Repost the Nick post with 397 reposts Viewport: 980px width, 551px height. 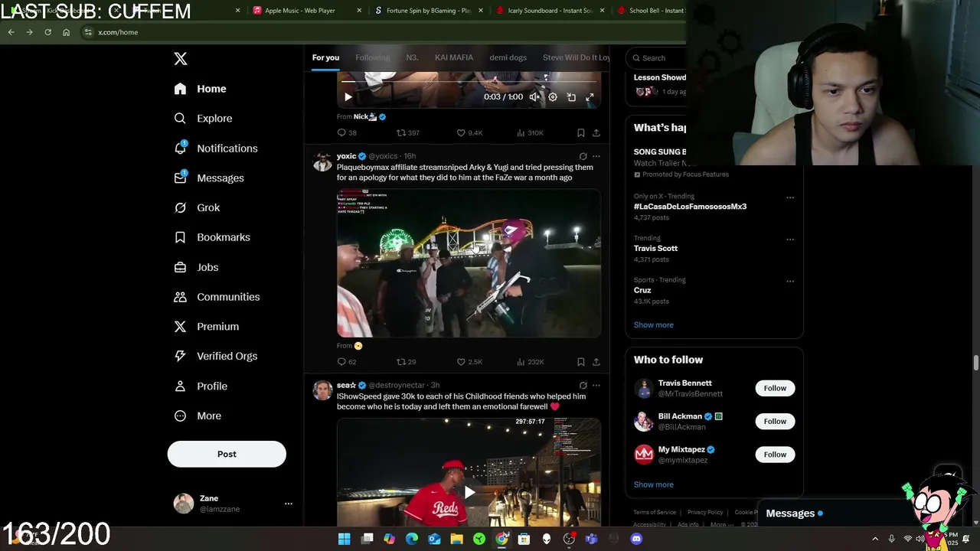[x=407, y=133]
